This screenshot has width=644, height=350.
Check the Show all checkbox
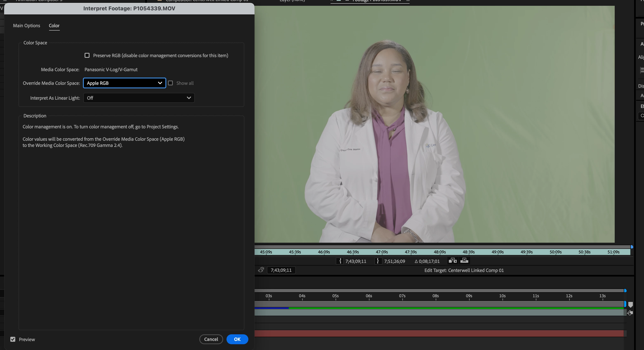[171, 83]
